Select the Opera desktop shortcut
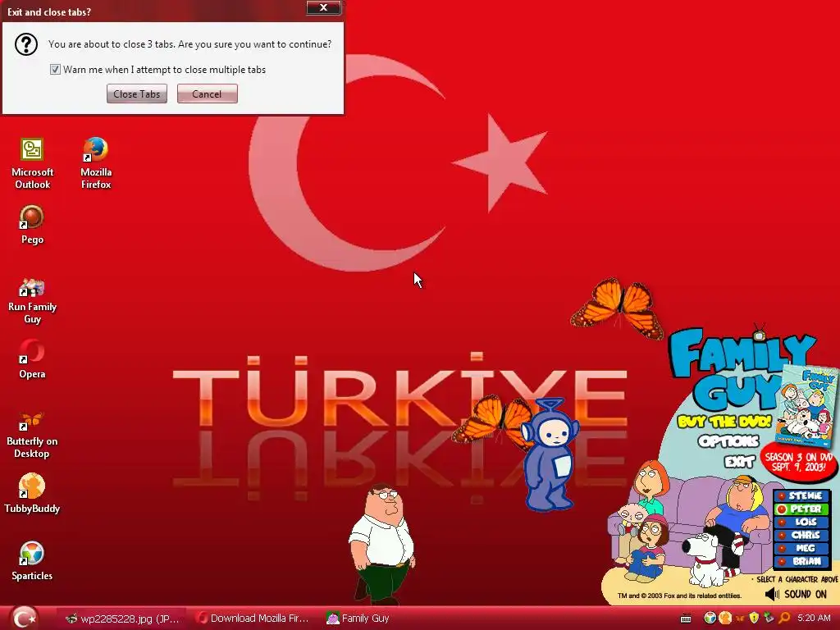This screenshot has height=630, width=840. 32,359
